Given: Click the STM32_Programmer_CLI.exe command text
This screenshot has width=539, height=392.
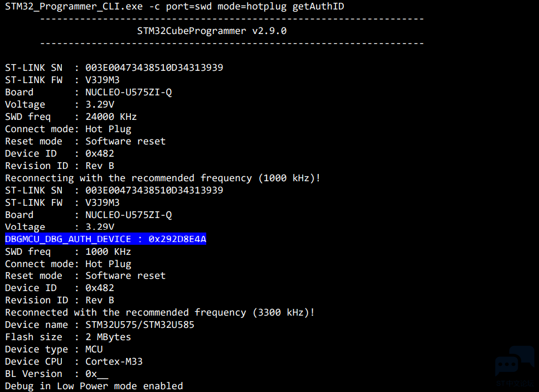Looking at the screenshot, I should (74, 7).
